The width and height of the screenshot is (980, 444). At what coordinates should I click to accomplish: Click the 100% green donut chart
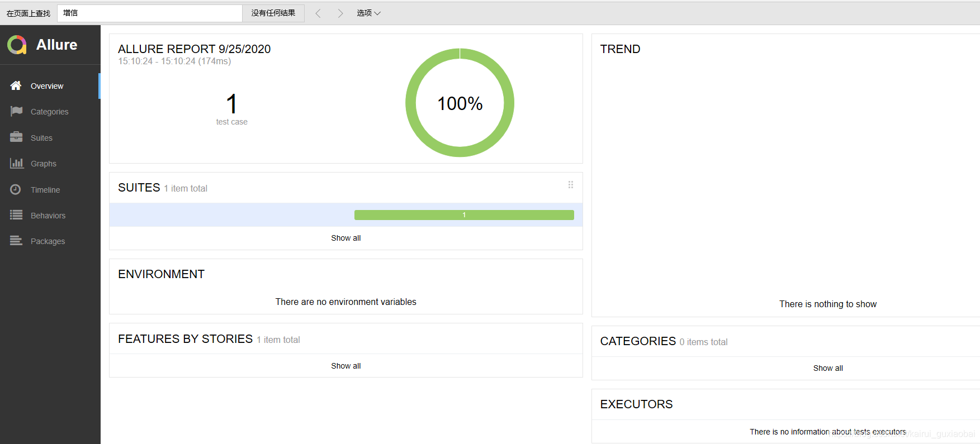tap(460, 103)
